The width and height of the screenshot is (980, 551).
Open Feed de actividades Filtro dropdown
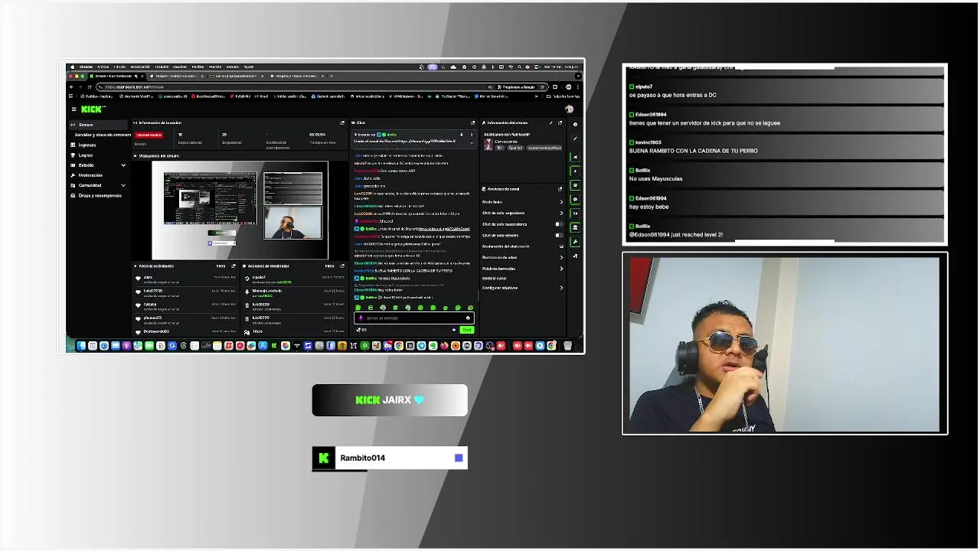coord(220,266)
